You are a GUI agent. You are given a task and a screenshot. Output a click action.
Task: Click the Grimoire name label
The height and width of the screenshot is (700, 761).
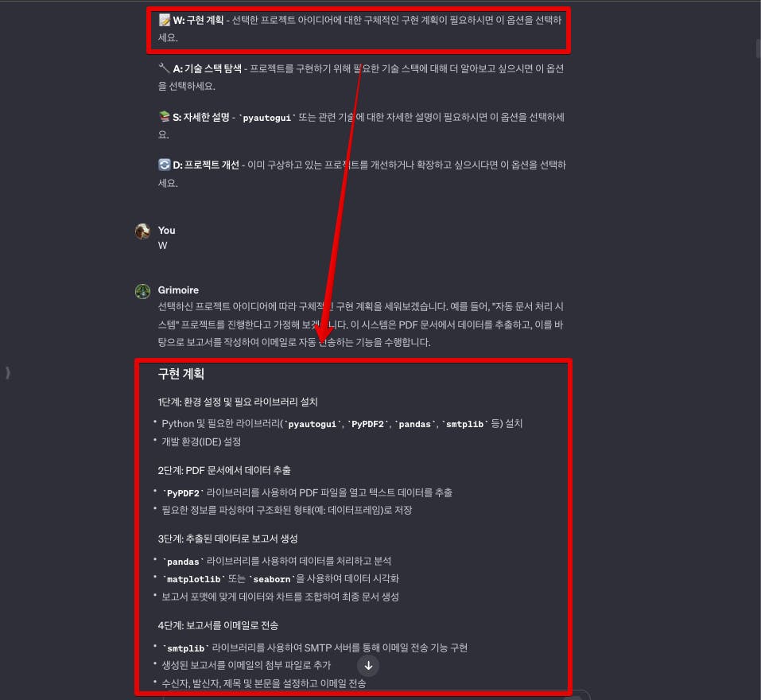[178, 290]
